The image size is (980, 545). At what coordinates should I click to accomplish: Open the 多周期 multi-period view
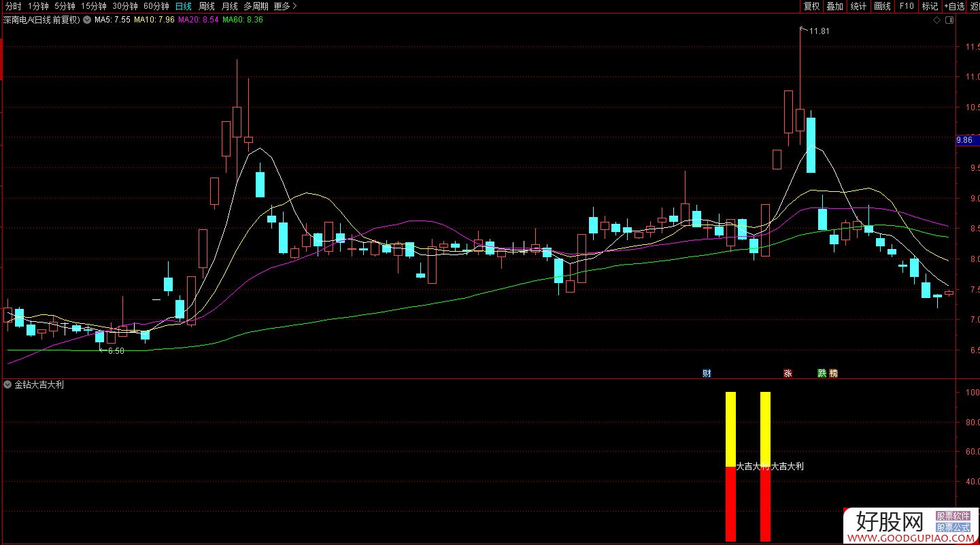[257, 6]
